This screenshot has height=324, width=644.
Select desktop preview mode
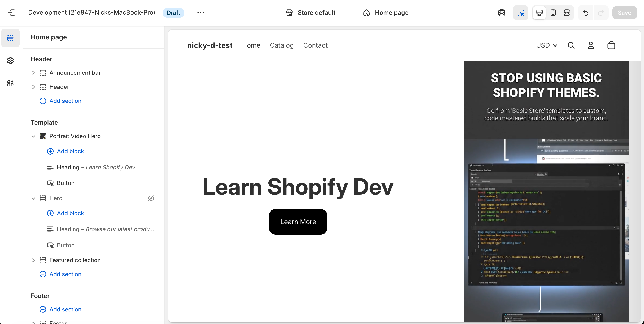coord(539,13)
